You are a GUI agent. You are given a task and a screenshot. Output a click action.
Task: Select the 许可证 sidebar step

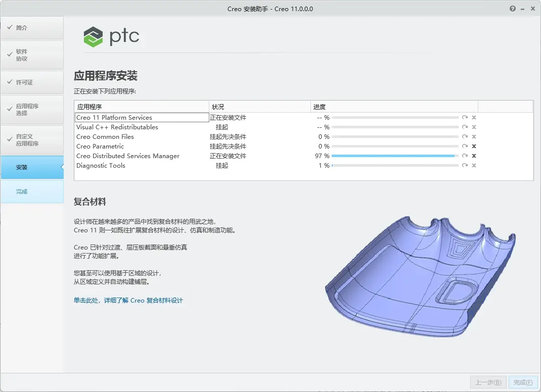[32, 82]
